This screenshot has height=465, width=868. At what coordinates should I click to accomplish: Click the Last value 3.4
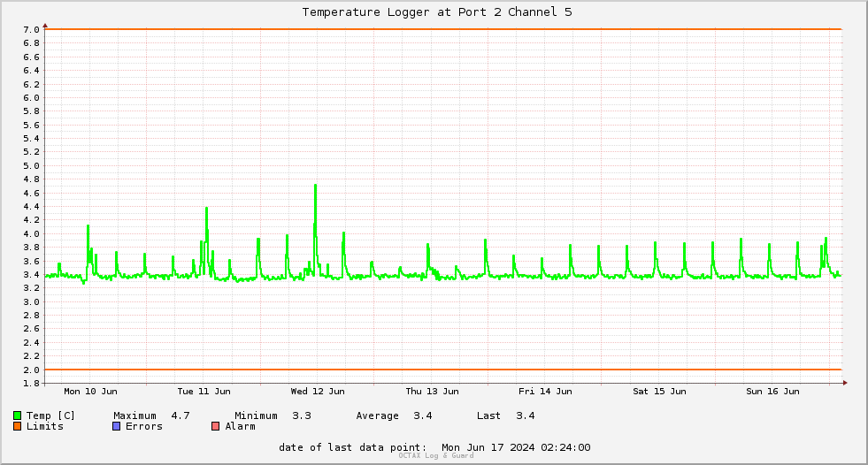[526, 415]
